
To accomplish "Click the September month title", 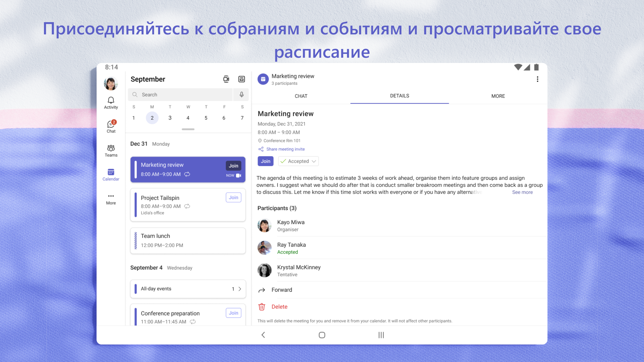I will click(x=148, y=79).
